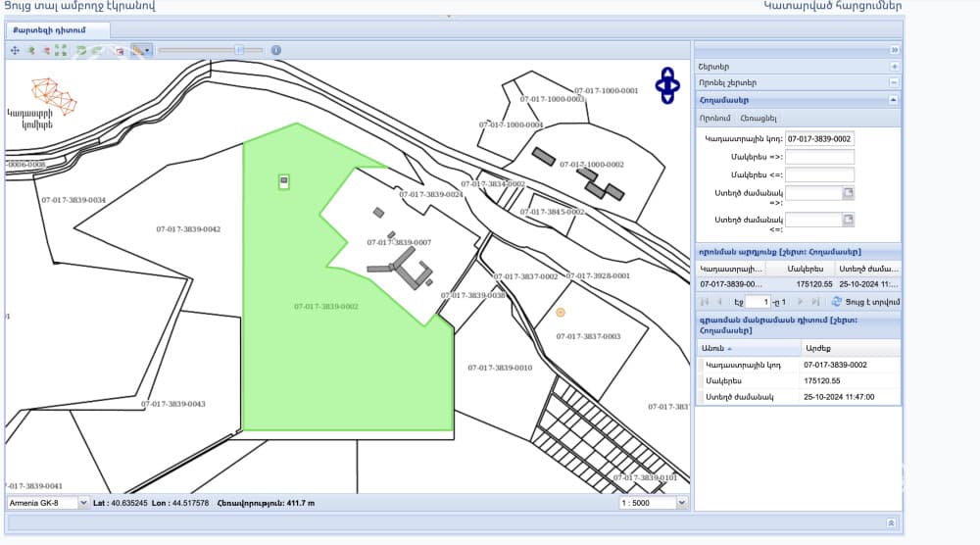Click the Հեռացնել clear button
The height and width of the screenshot is (545, 980).
coord(759,119)
